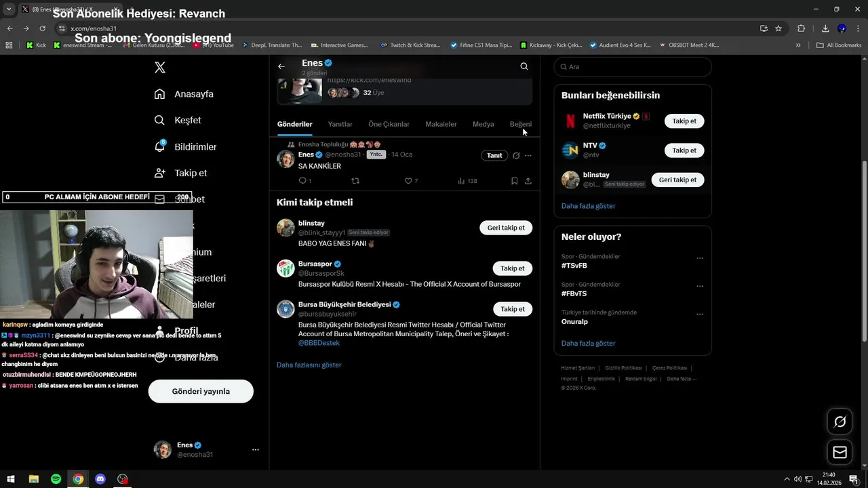Click the Ara search field
868x488 pixels.
tap(633, 67)
